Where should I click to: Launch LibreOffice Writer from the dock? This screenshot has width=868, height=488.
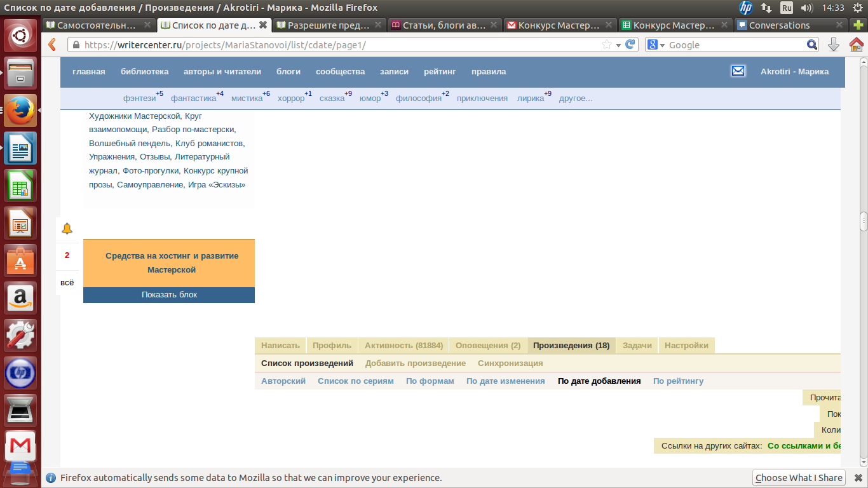[20, 148]
